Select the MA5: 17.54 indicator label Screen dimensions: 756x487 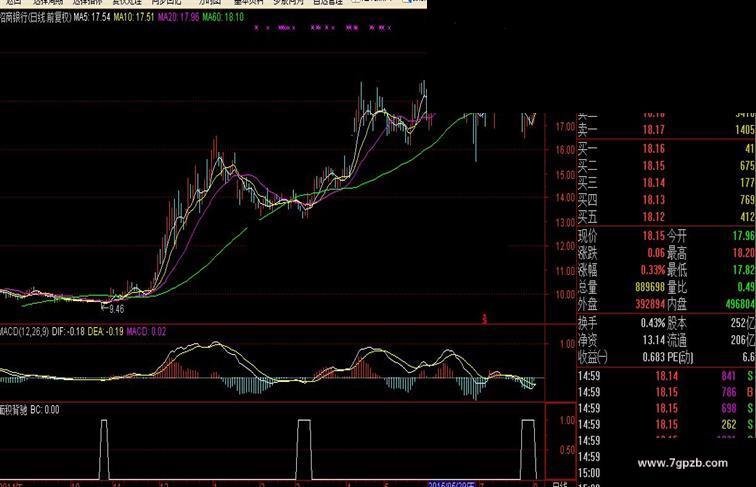(x=92, y=17)
